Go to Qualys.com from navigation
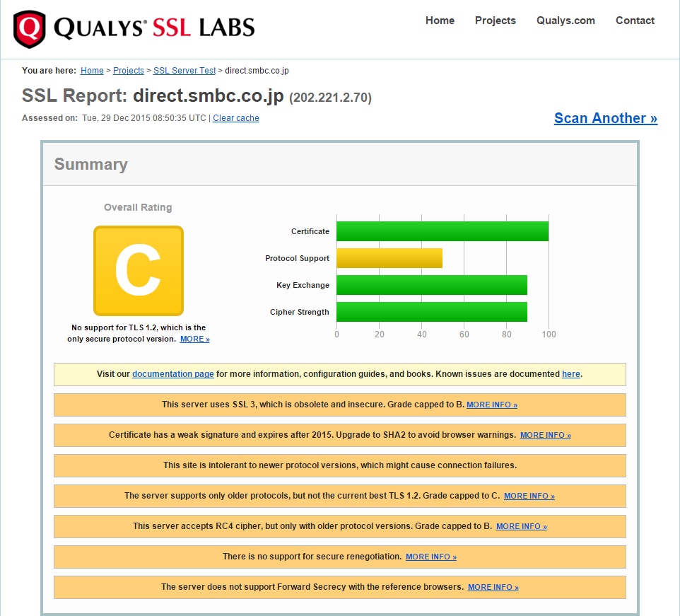Image resolution: width=680 pixels, height=616 pixels. pos(565,21)
